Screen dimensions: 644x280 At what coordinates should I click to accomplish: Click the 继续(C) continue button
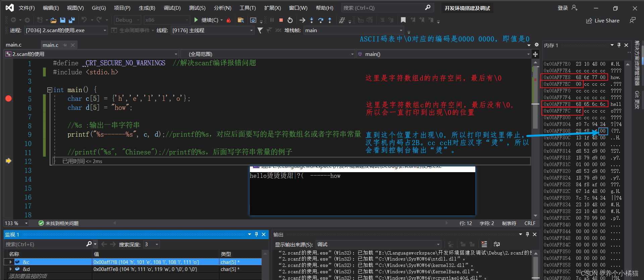(206, 20)
